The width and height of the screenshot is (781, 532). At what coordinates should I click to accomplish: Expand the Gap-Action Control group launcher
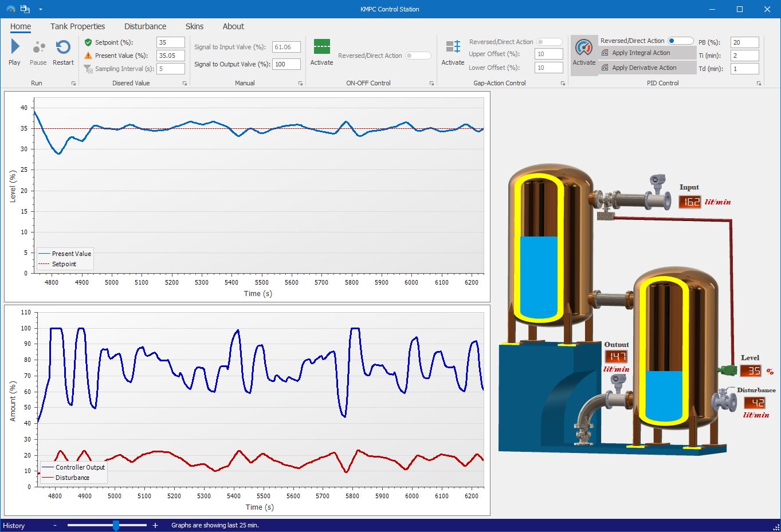coord(563,84)
